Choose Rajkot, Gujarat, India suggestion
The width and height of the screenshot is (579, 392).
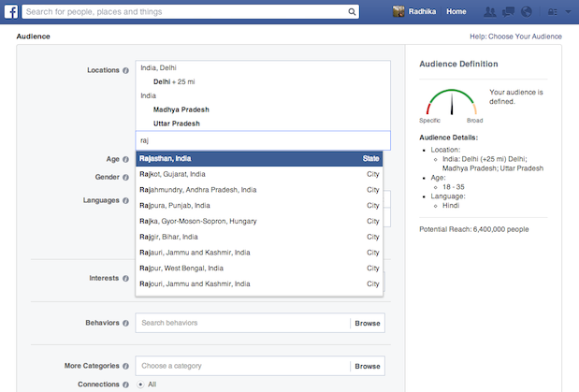259,174
